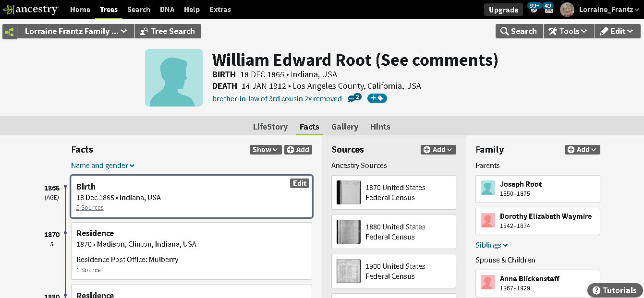Open the Show dropdown in Facts

(x=266, y=150)
